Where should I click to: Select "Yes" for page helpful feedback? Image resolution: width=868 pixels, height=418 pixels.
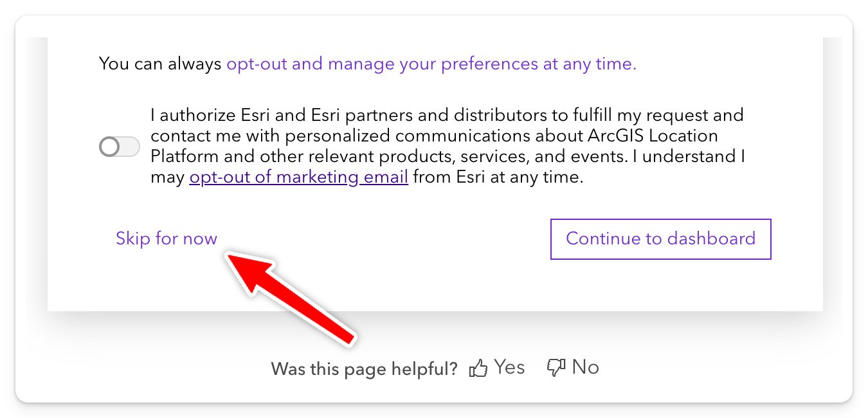coord(509,367)
